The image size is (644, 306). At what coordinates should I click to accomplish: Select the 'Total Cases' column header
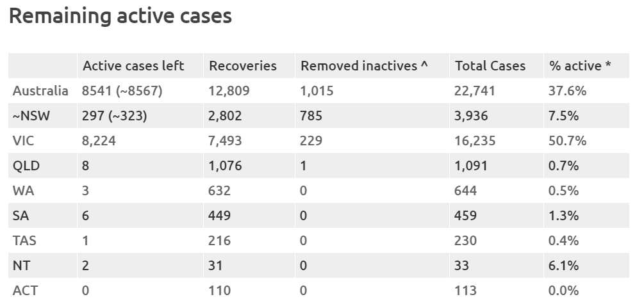[490, 66]
